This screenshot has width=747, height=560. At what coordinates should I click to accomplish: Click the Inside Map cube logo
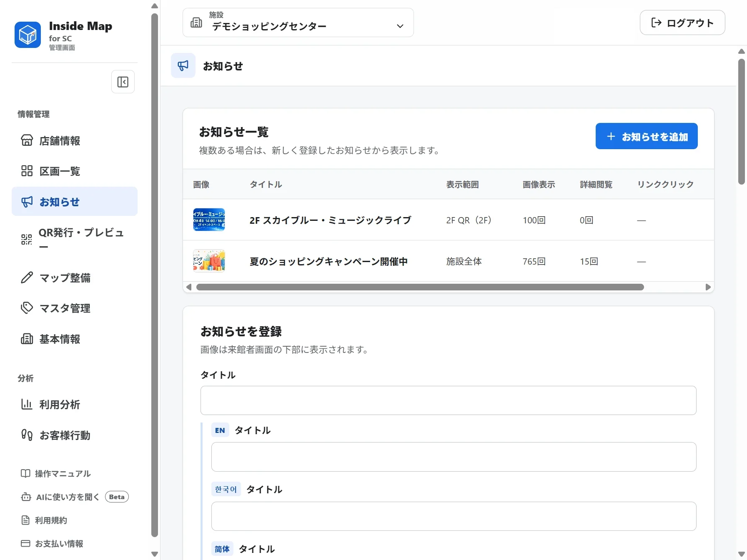pos(28,35)
